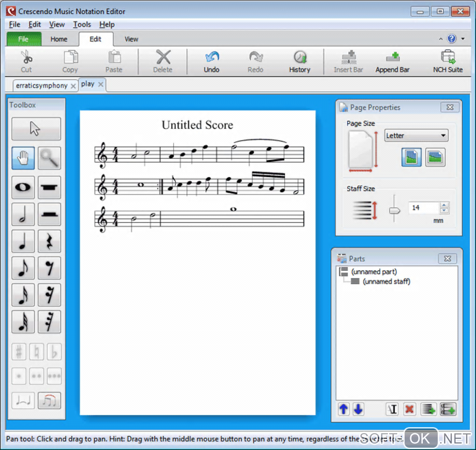Viewport: 476px width, 450px height.
Task: Click the Insert Bar icon
Action: tap(349, 57)
